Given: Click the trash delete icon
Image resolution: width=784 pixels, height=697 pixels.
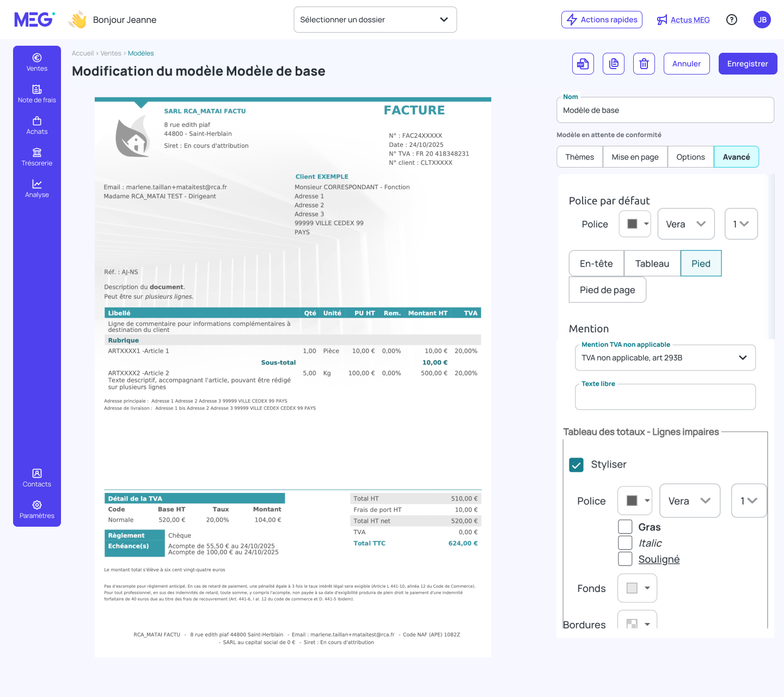Looking at the screenshot, I should pos(644,64).
